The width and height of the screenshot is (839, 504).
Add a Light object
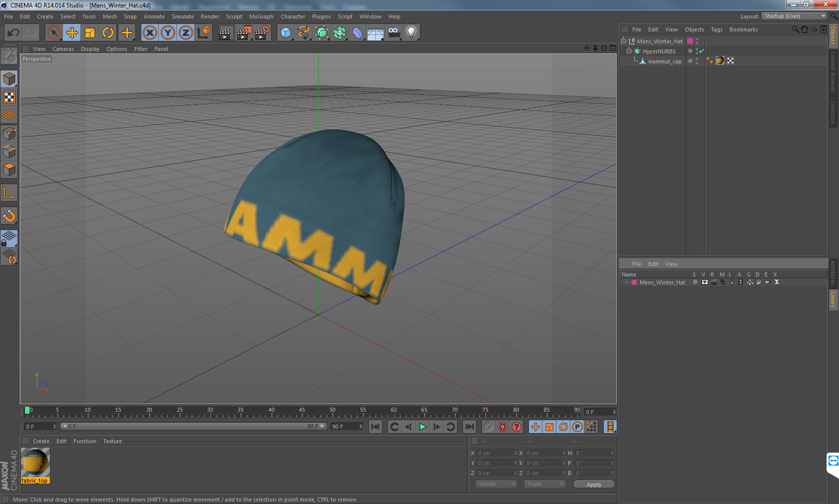[412, 33]
